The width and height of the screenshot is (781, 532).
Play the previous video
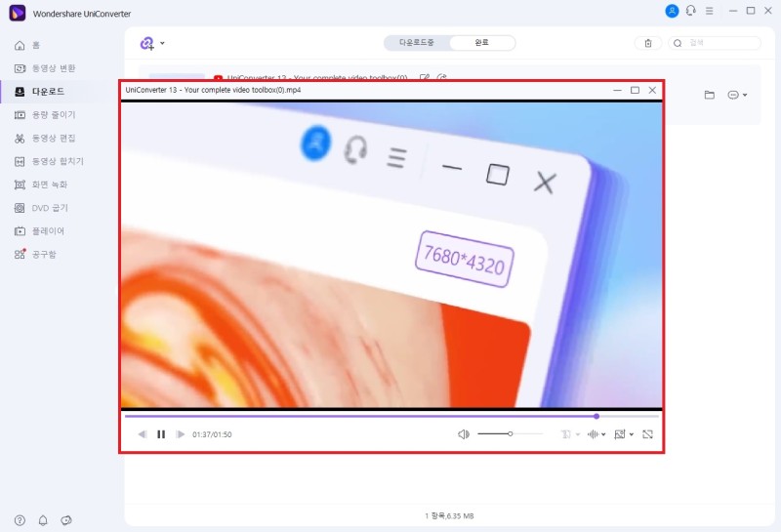pyautogui.click(x=143, y=434)
